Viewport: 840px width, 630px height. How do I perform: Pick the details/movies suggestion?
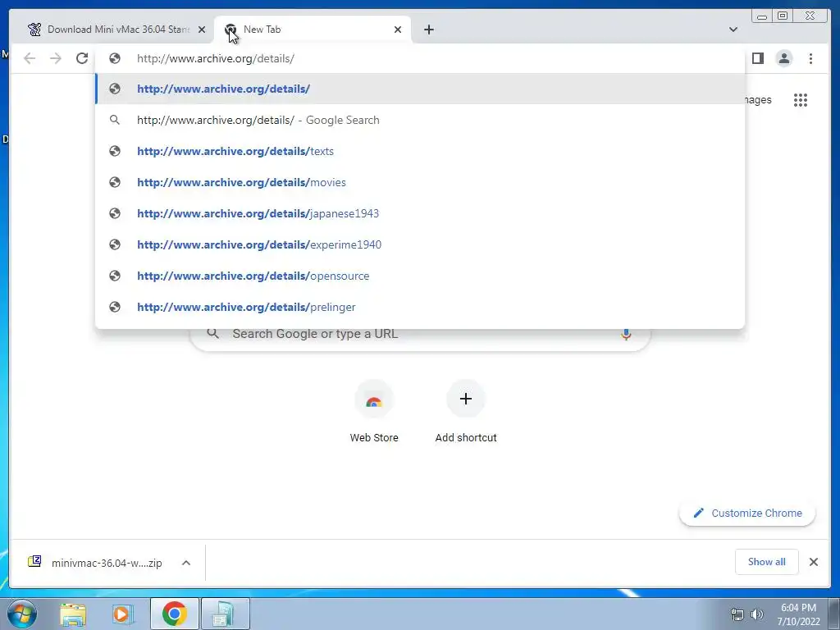pos(421,182)
